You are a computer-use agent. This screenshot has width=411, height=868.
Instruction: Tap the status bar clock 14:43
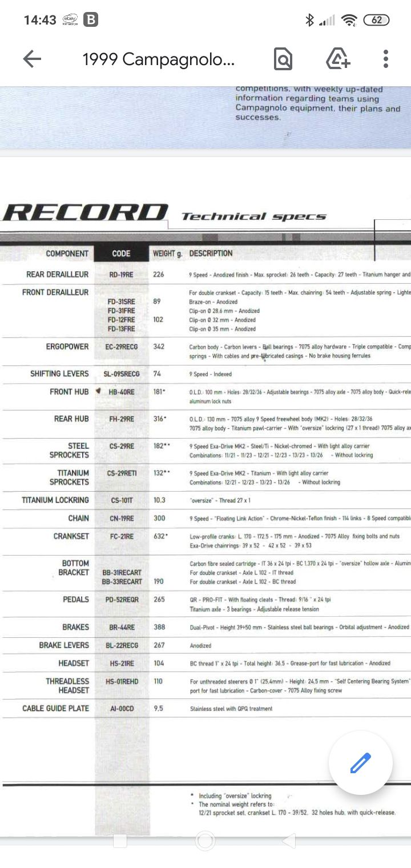[40, 20]
